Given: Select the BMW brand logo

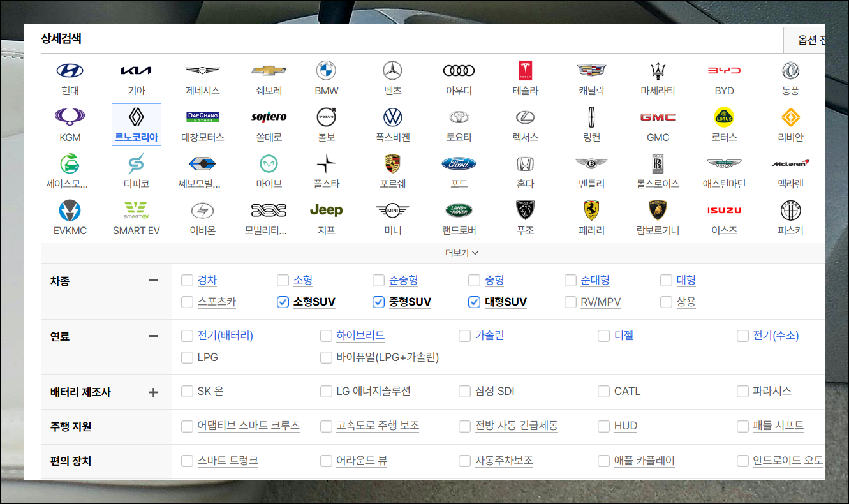Looking at the screenshot, I should click(327, 71).
